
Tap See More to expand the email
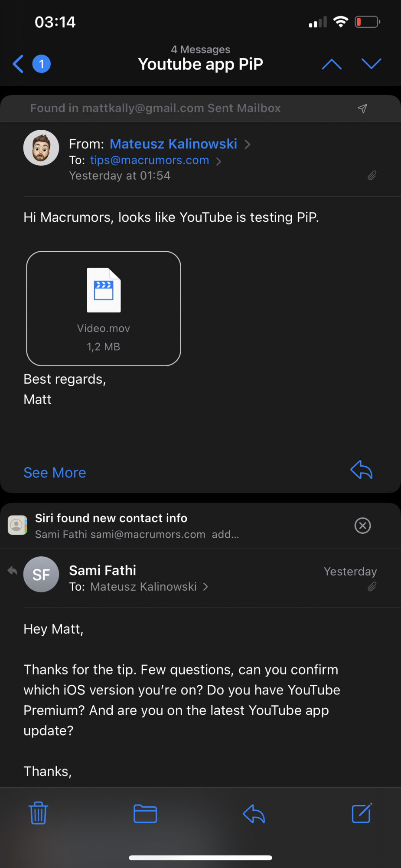point(55,473)
